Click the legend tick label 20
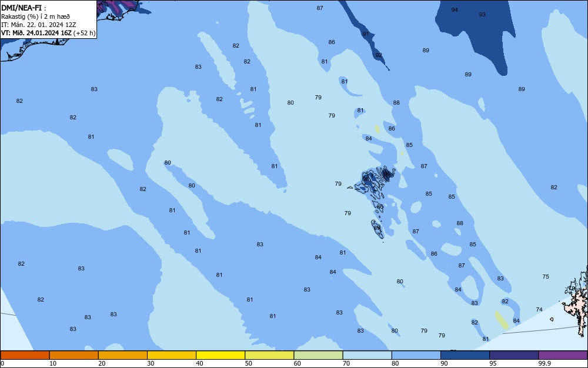 click(102, 363)
